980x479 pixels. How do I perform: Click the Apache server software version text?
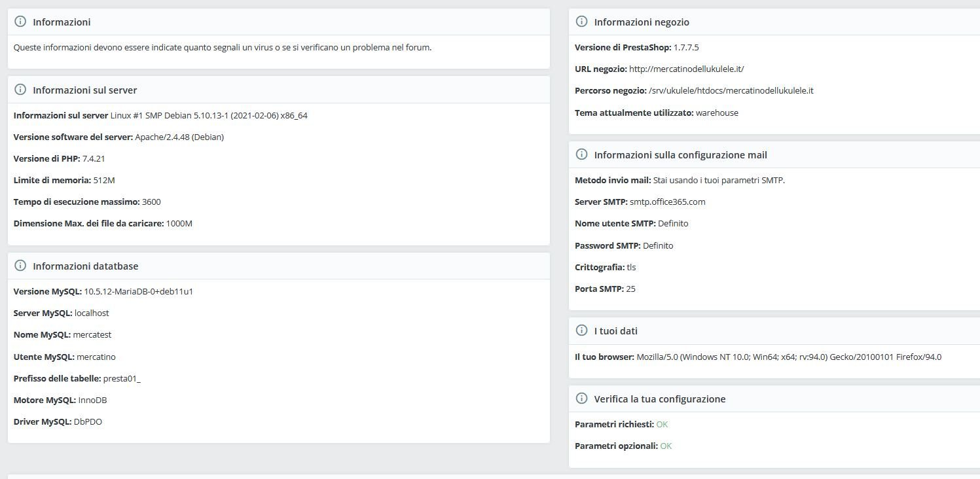[x=179, y=137]
